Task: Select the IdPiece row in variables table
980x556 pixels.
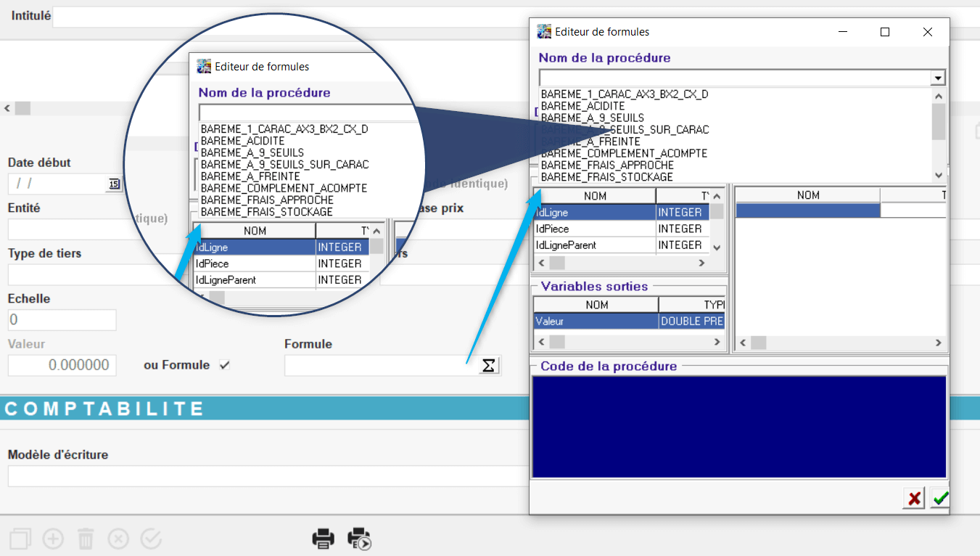Action: coord(593,229)
